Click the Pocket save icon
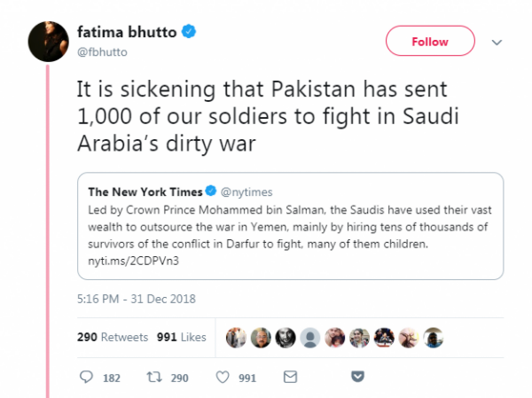Viewport: 532px width, 398px height. (x=357, y=378)
